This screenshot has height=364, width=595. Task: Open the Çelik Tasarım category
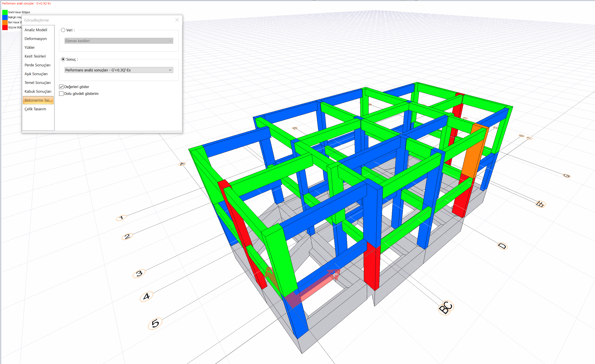point(35,109)
